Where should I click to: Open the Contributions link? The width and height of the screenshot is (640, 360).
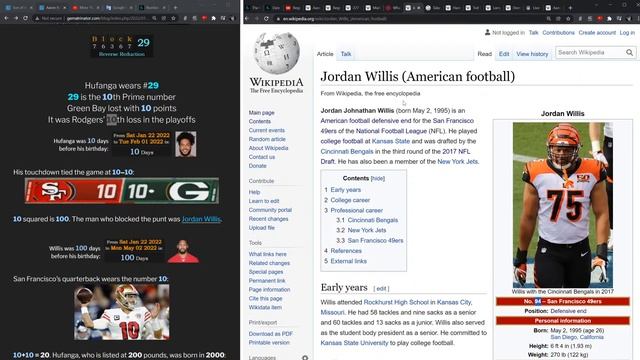pos(558,33)
